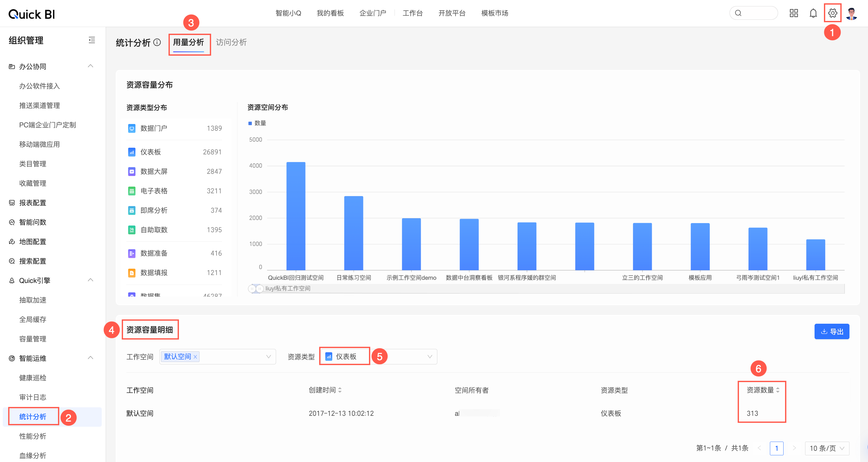Open 企业门户 in top navigation

point(373,13)
